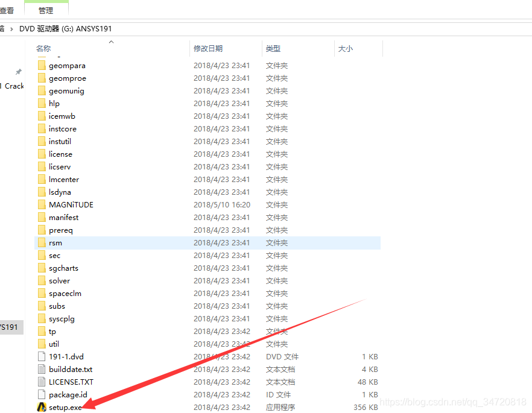Viewport: 532px width, 413px height.
Task: Select the sgcharts folder name
Action: point(63,268)
